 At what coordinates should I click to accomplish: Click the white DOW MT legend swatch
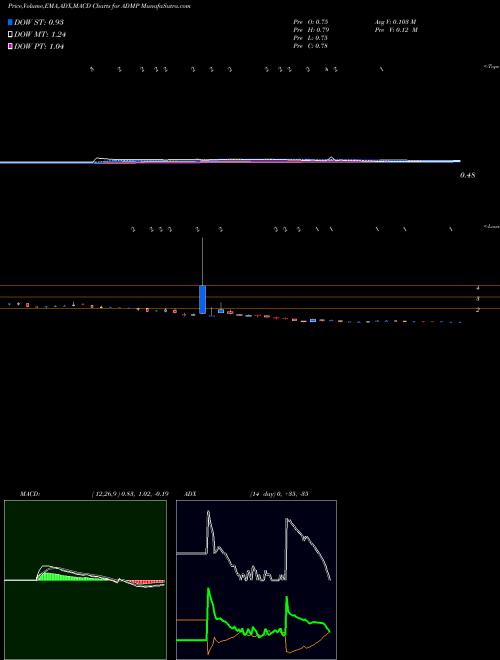(x=11, y=35)
